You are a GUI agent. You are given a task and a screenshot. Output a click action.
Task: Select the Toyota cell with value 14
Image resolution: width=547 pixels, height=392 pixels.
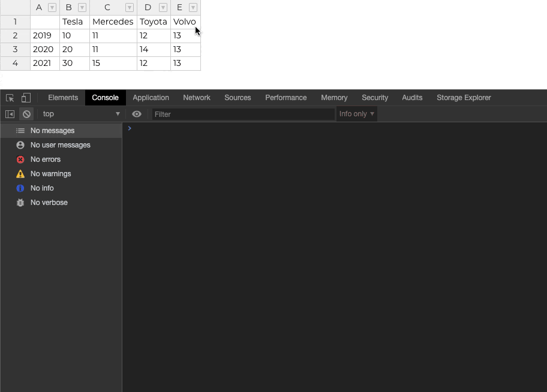pos(154,50)
